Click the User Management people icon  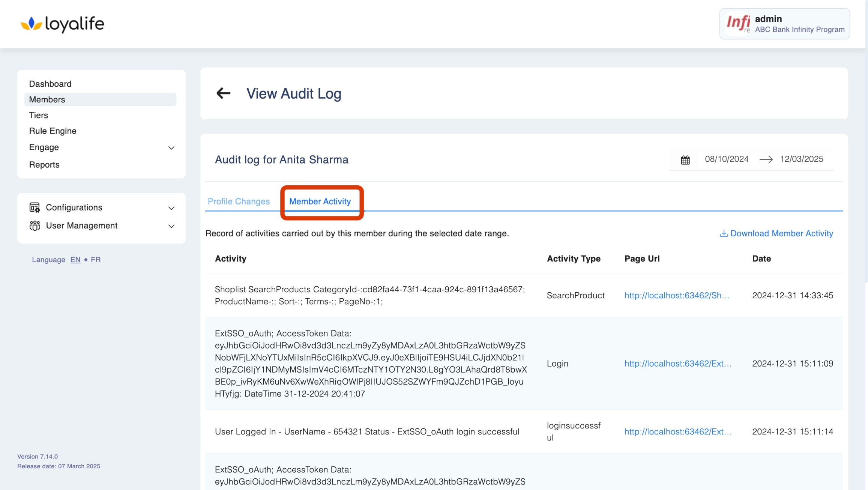click(x=35, y=225)
